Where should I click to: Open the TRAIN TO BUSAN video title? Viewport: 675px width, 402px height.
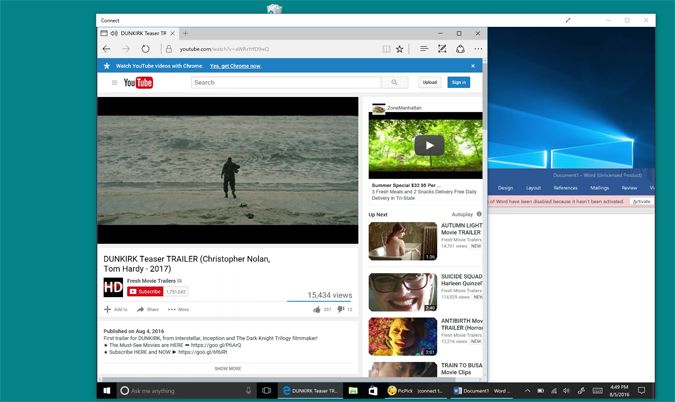(x=461, y=369)
